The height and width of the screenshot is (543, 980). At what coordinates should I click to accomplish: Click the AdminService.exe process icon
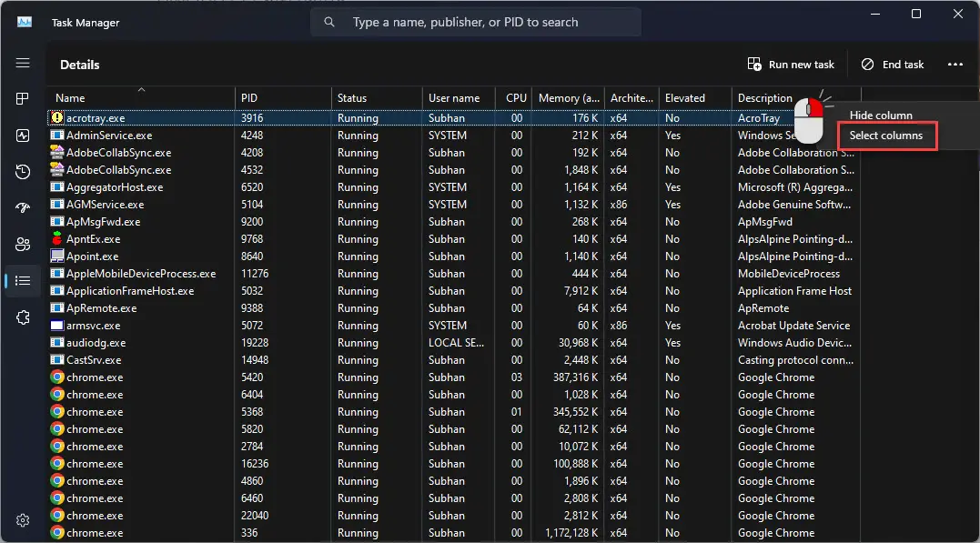57,135
